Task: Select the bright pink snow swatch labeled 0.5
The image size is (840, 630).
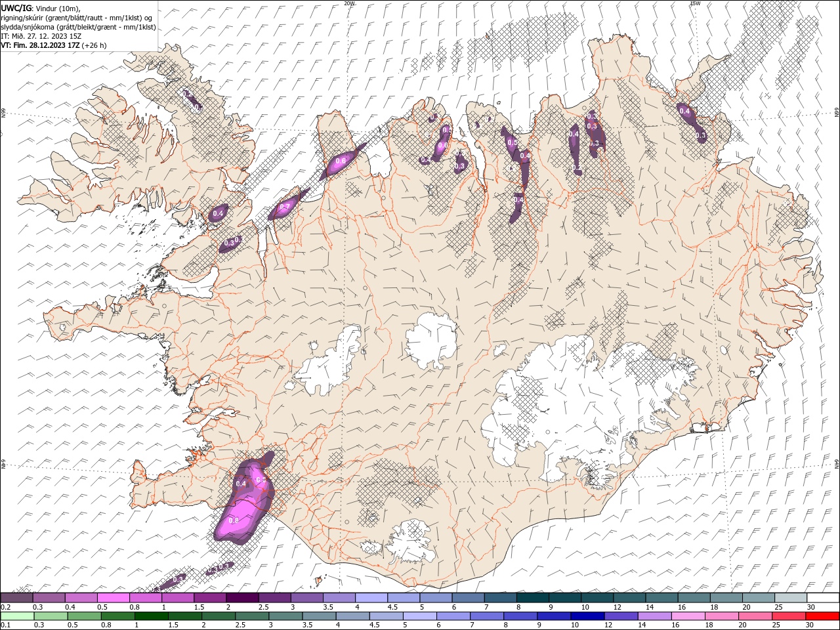Action: coord(114,598)
